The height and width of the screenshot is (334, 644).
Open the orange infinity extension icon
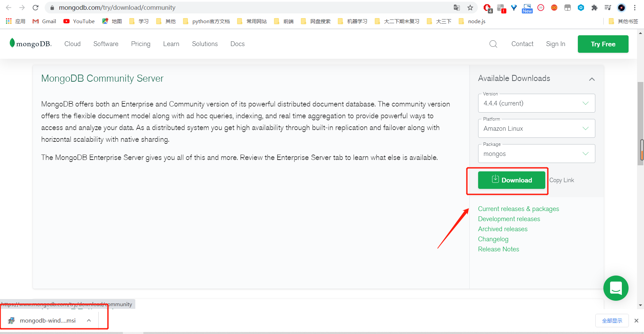coord(554,7)
